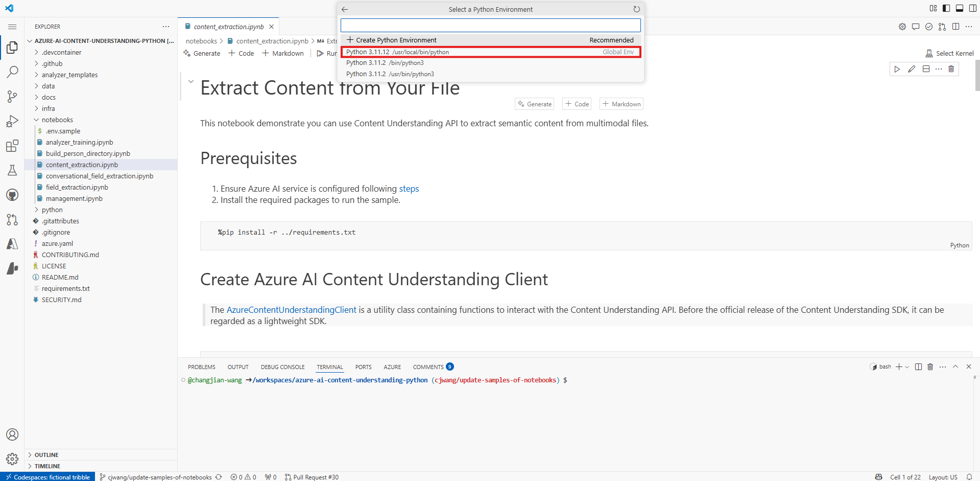Refresh the Python environment list
Viewport: 980px width, 481px height.
636,9
